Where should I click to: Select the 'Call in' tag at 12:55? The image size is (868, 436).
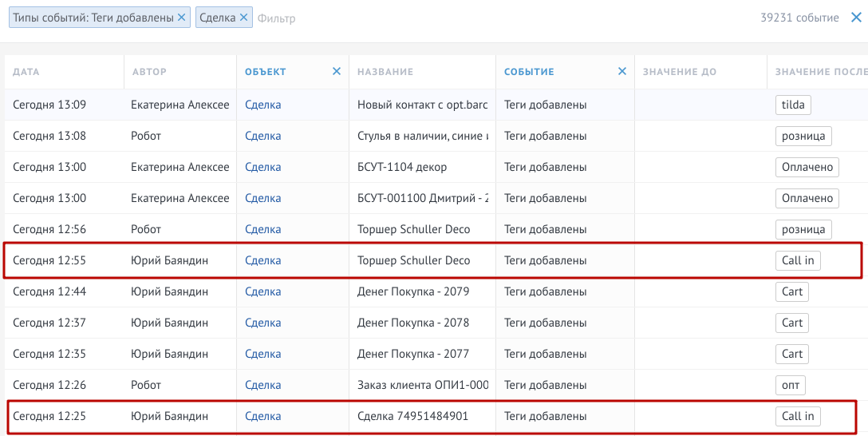click(798, 260)
